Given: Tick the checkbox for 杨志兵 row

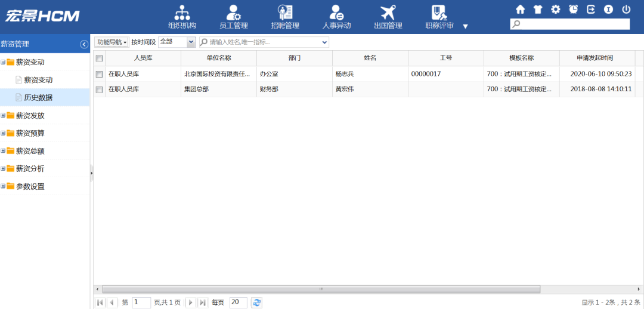Looking at the screenshot, I should [100, 74].
